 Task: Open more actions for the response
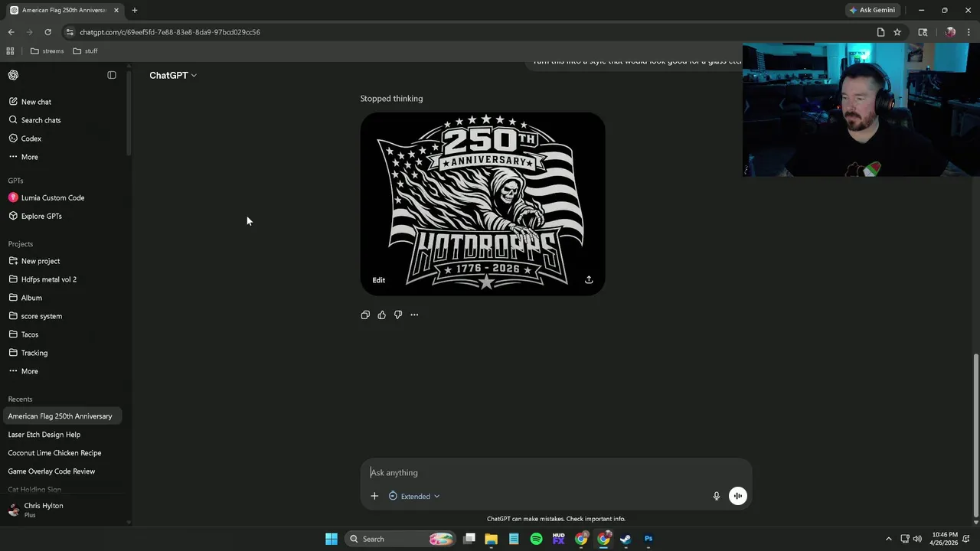click(414, 315)
